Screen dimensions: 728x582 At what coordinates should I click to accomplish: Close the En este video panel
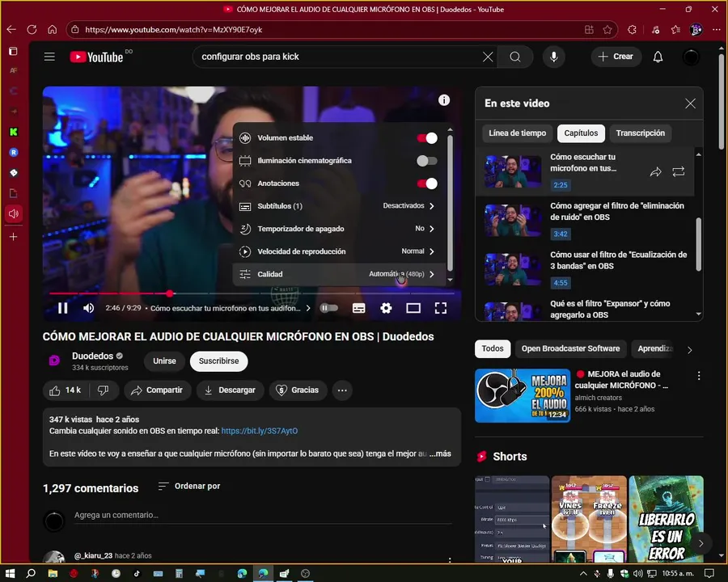click(x=690, y=103)
